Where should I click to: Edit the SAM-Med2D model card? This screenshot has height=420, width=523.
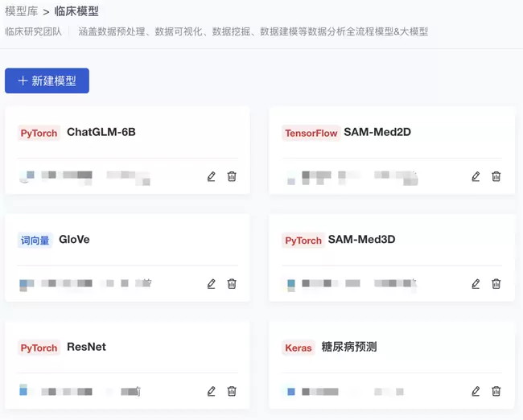point(476,176)
